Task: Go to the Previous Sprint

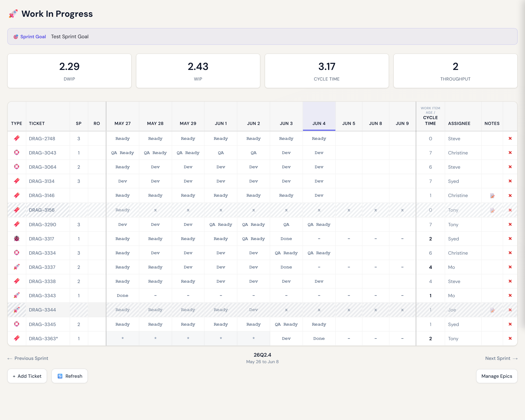Action: click(28, 358)
